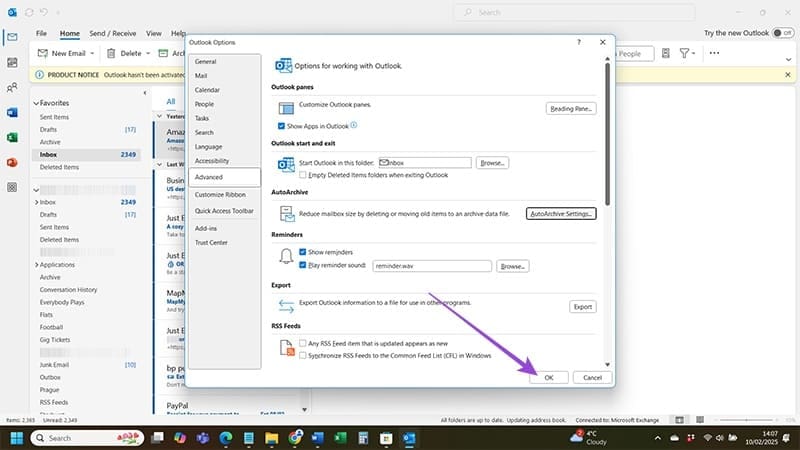Open Excel from the taskbar
800x450 pixels.
(x=340, y=438)
